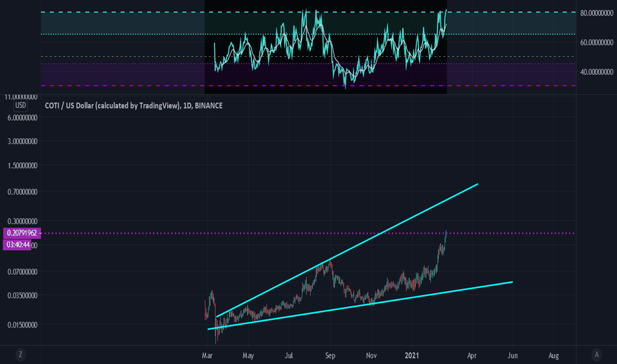Click the Z timezone button at bottom left

pyautogui.click(x=21, y=355)
